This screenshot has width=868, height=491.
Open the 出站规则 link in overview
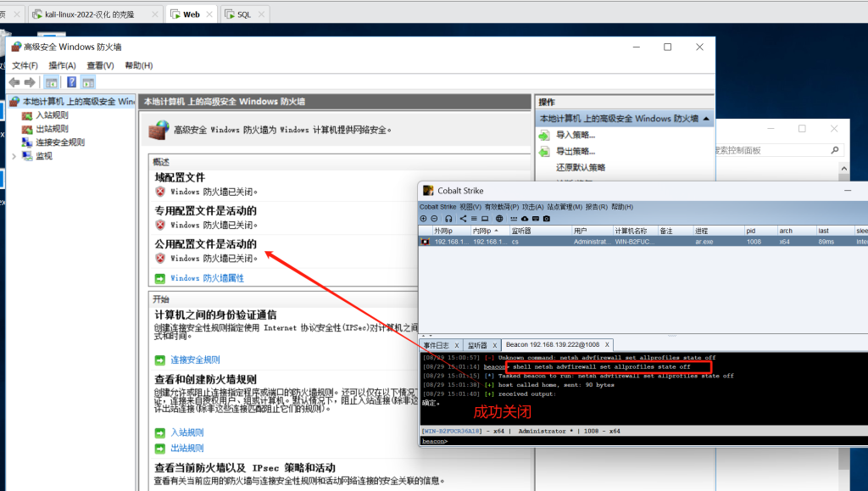tap(187, 449)
